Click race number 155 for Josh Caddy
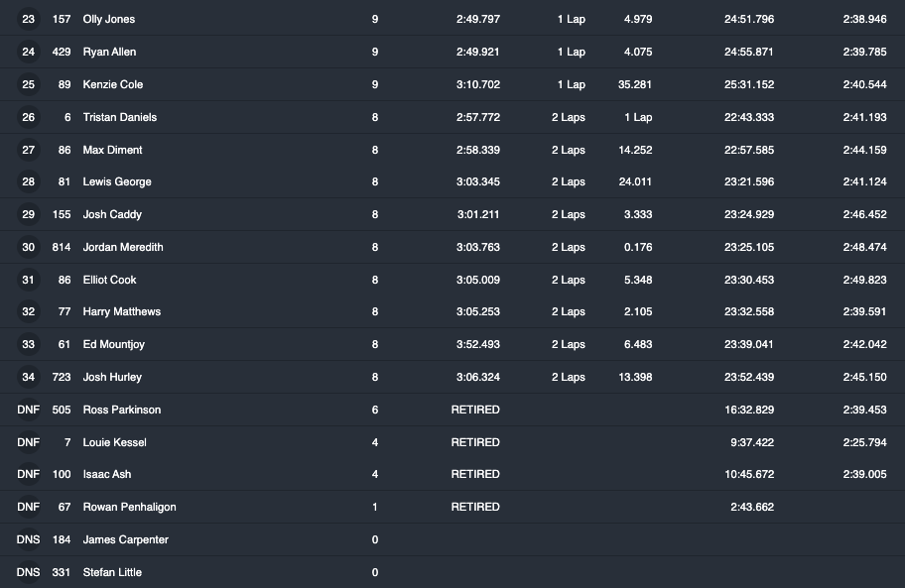Image resolution: width=905 pixels, height=588 pixels. coord(62,214)
